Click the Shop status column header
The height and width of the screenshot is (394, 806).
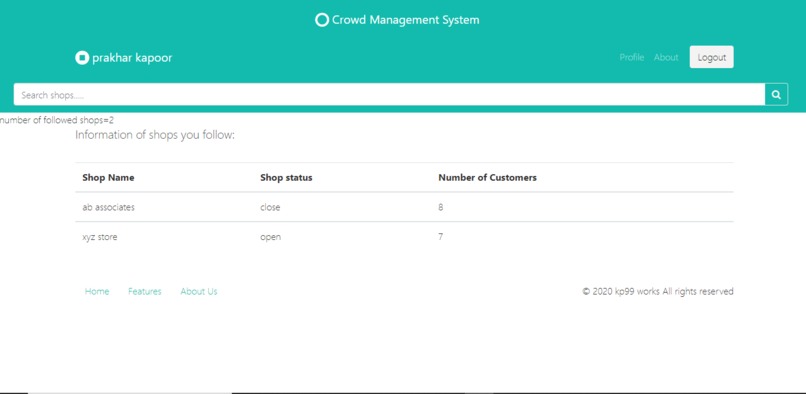point(286,177)
